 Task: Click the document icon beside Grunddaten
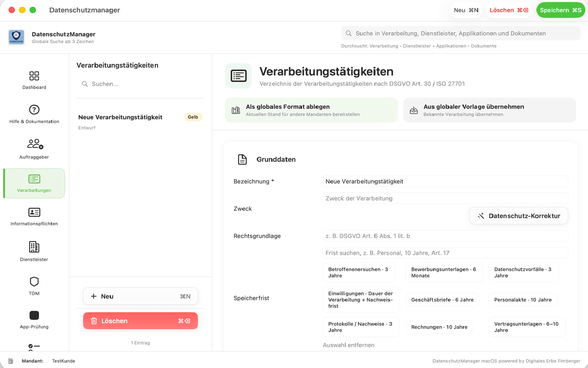pos(242,159)
